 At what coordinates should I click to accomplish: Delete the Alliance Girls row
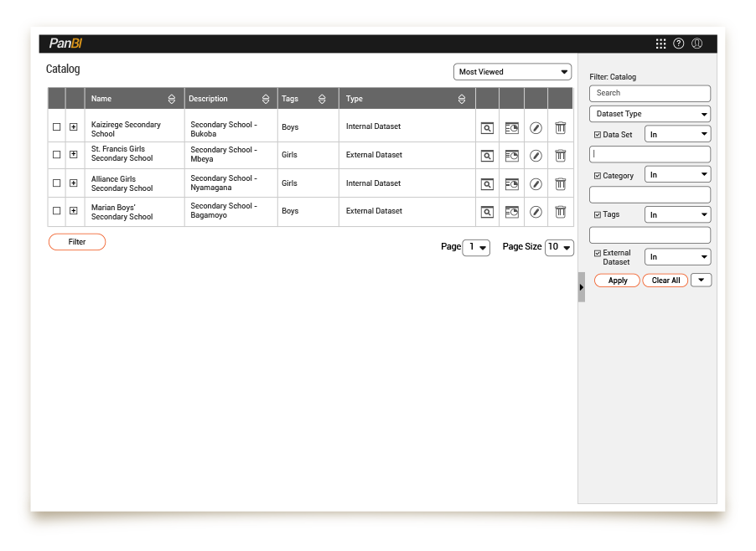560,184
